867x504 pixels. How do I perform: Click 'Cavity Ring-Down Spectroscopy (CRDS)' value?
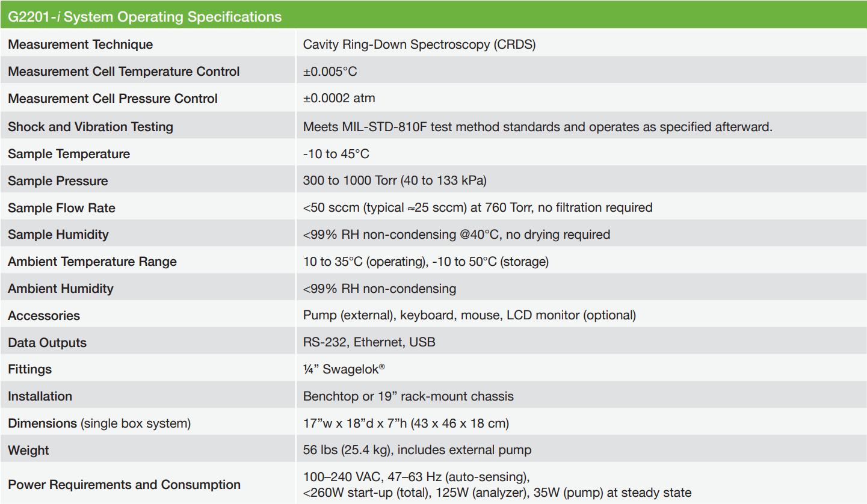419,45
